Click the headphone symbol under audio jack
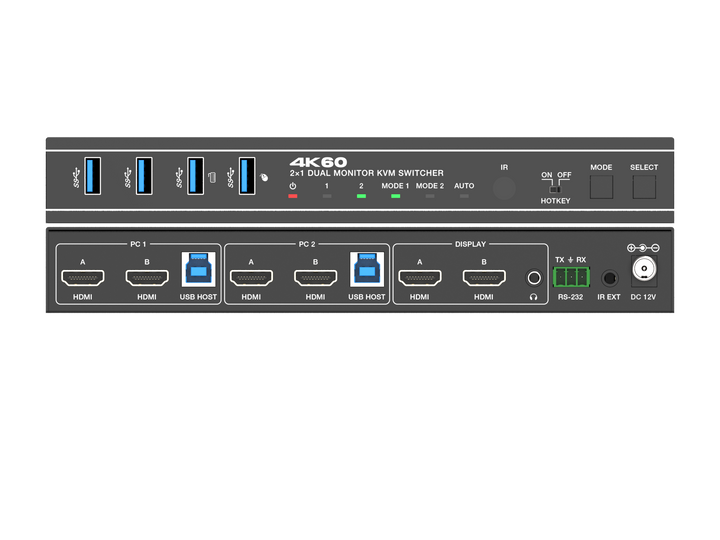The width and height of the screenshot is (720, 540). pyautogui.click(x=533, y=297)
